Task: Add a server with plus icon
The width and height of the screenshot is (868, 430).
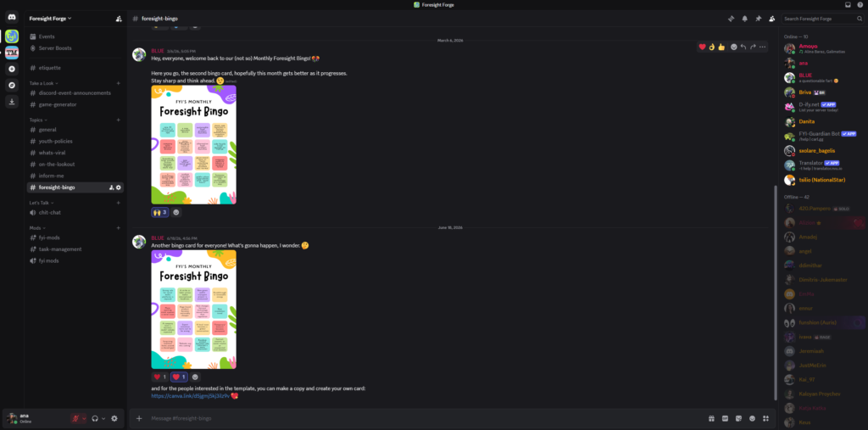Action: click(12, 70)
